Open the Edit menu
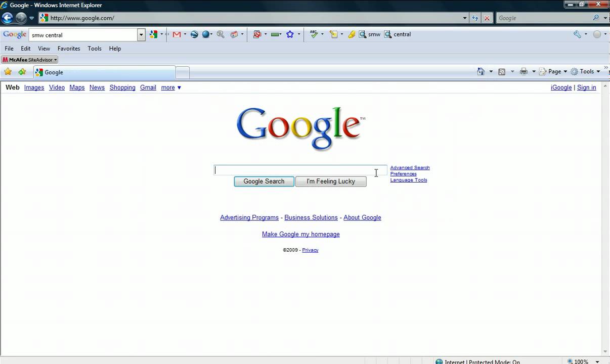 (x=26, y=49)
